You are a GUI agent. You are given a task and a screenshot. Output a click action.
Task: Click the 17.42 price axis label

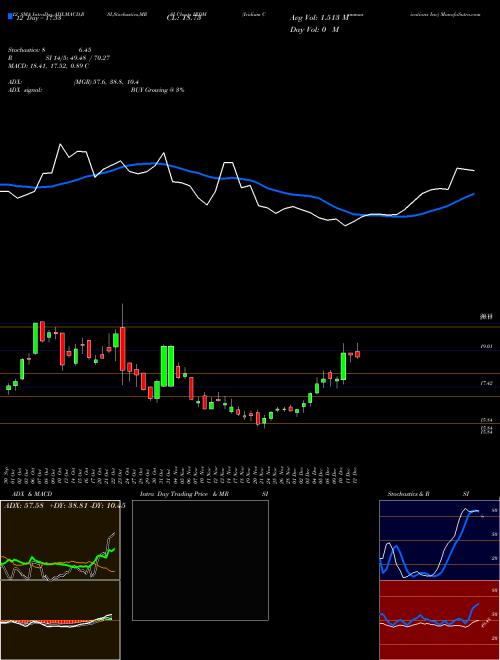click(487, 383)
